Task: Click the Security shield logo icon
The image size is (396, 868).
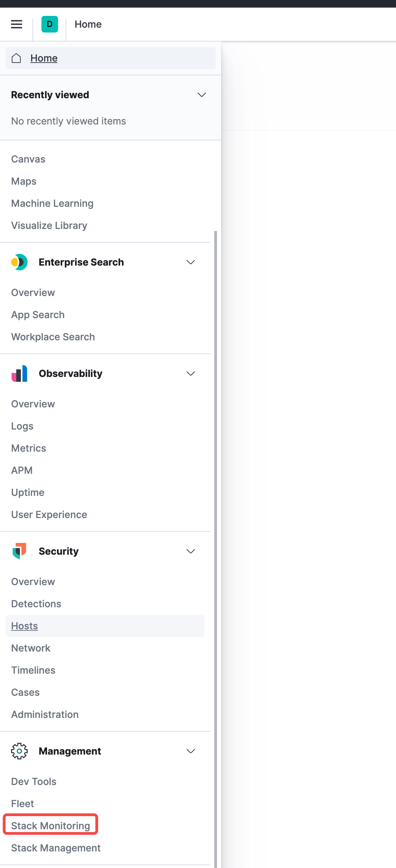Action: tap(19, 551)
